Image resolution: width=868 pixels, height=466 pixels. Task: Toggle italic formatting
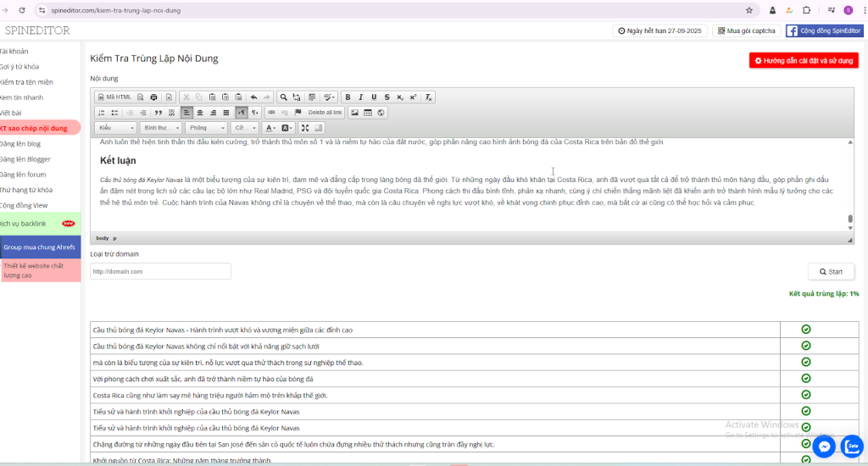coord(360,97)
